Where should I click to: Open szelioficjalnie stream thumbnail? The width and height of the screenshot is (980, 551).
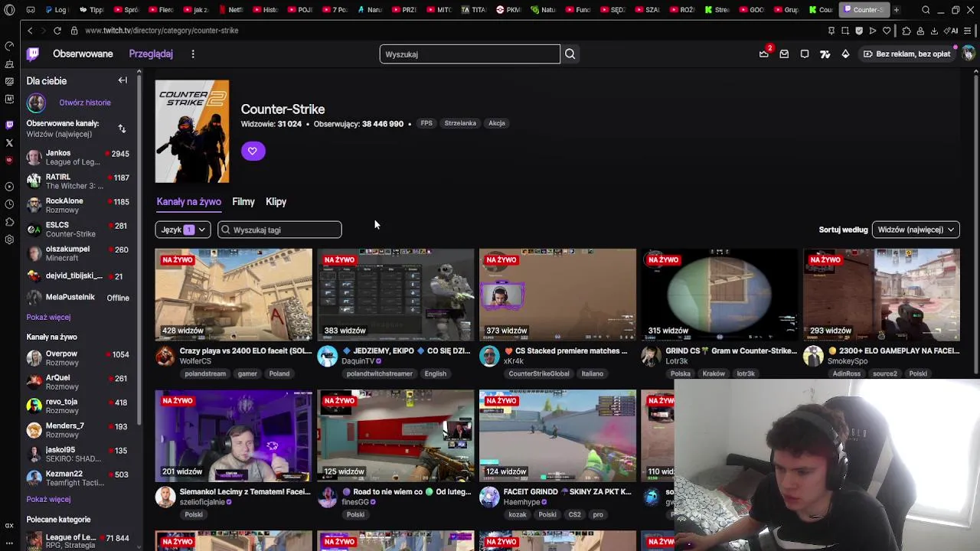coord(234,435)
